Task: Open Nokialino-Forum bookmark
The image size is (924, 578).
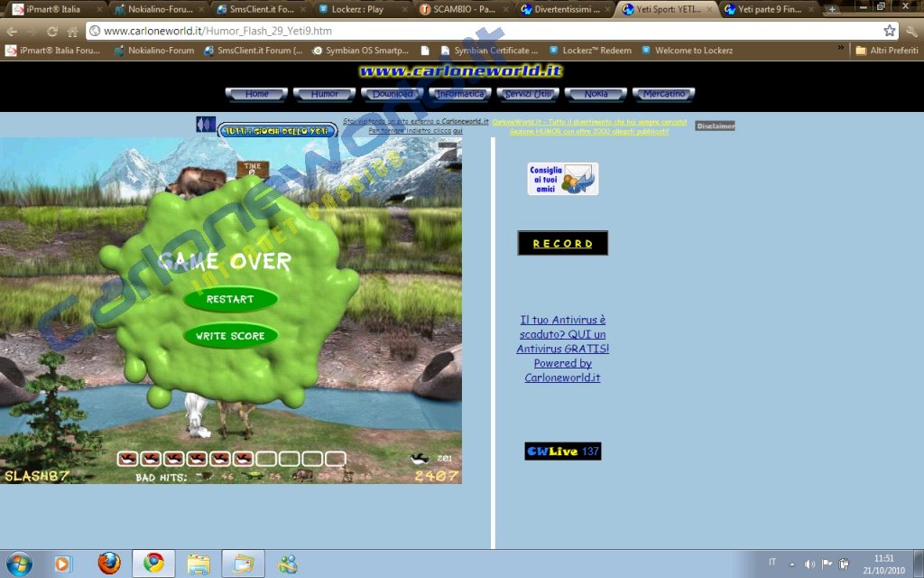Action: (154, 51)
